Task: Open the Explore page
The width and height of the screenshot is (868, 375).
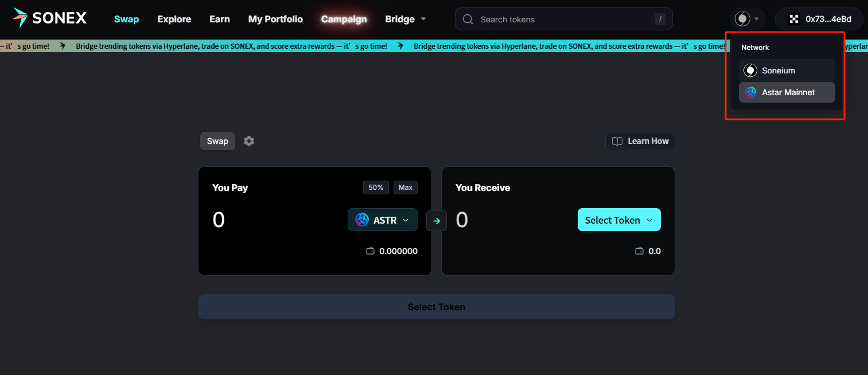Action: coord(174,19)
